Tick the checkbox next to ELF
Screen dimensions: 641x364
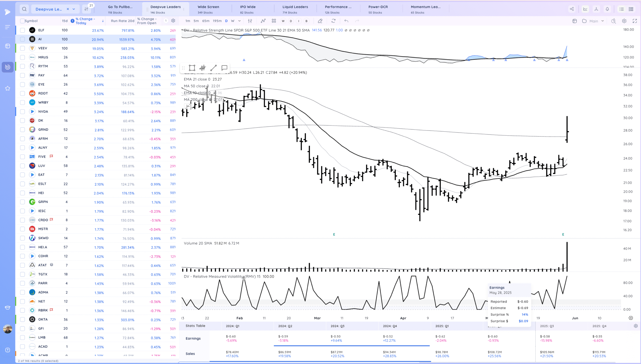point(23,30)
